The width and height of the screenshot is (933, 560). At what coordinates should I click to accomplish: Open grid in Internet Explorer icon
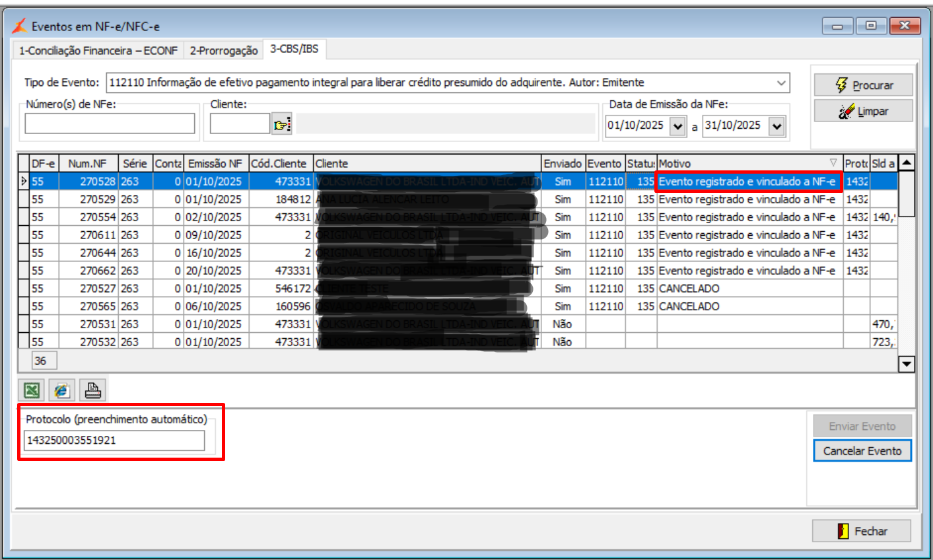[62, 390]
